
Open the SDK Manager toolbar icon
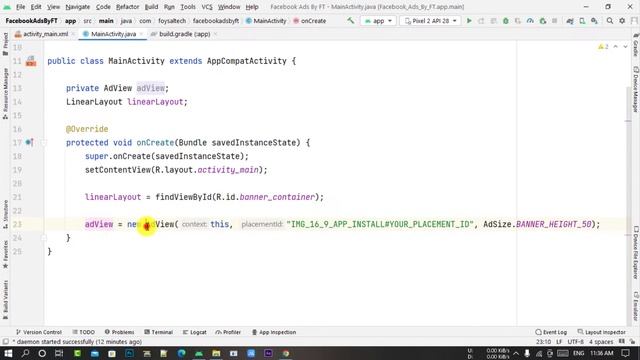pyautogui.click(x=594, y=20)
